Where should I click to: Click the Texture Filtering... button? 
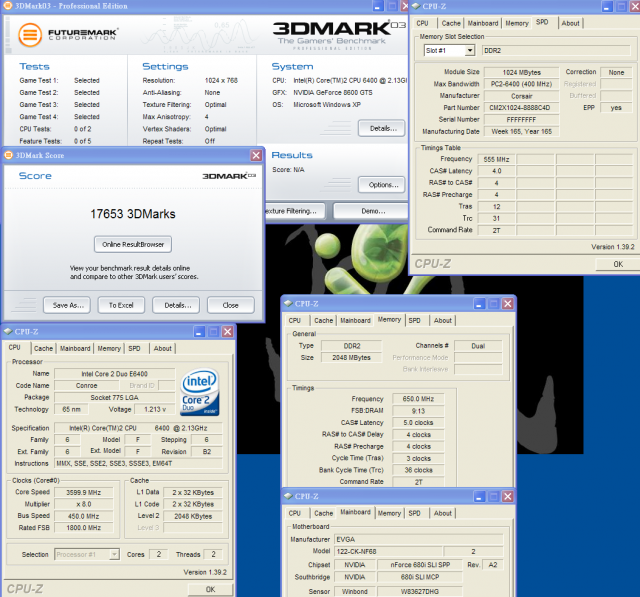tap(295, 211)
